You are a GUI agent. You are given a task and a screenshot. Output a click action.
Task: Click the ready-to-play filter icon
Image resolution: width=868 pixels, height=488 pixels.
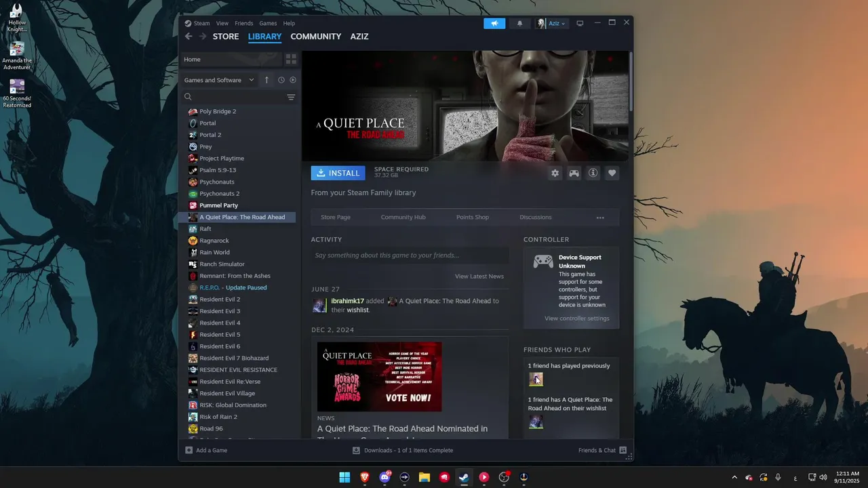pyautogui.click(x=293, y=80)
